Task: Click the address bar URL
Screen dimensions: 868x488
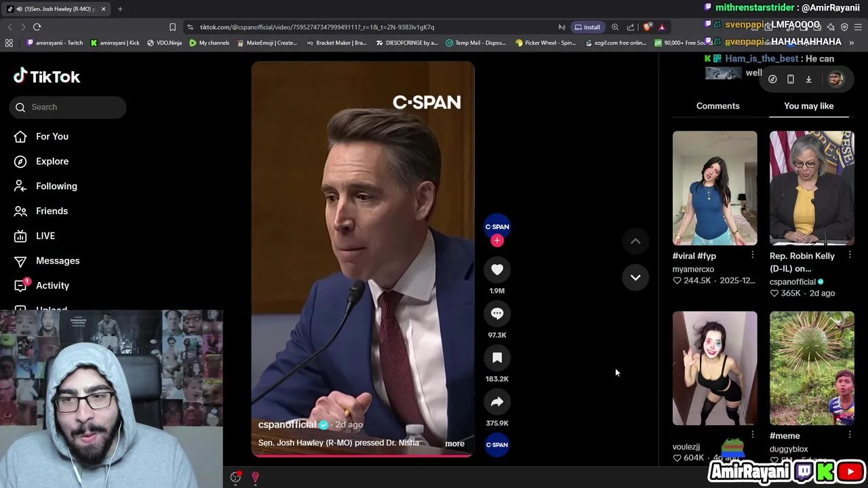Action: (317, 27)
